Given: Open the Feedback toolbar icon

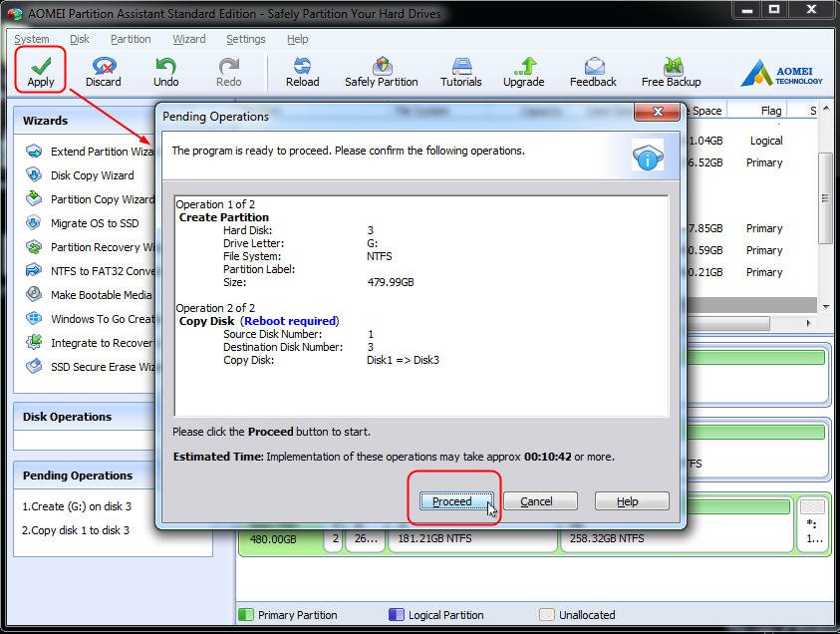Looking at the screenshot, I should pos(593,72).
